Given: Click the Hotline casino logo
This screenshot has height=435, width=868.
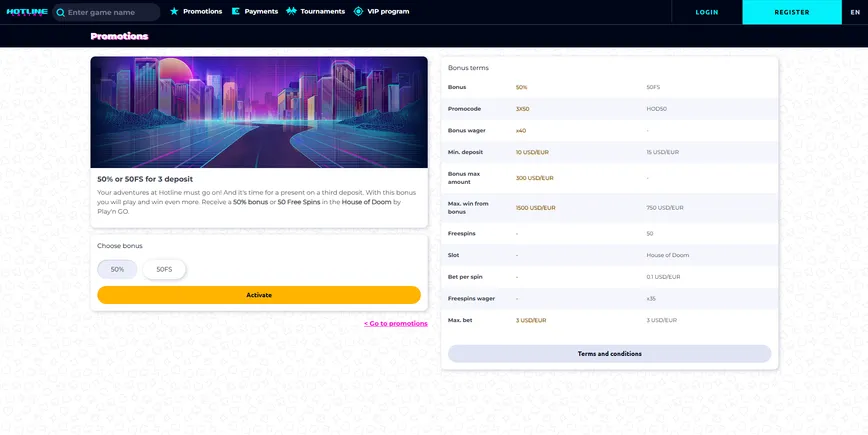Looking at the screenshot, I should pos(27,12).
